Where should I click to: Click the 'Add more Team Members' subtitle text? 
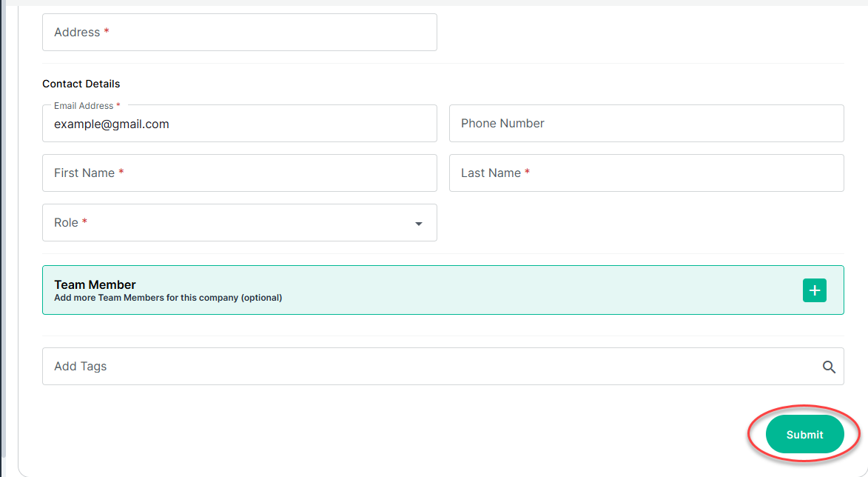coord(168,298)
